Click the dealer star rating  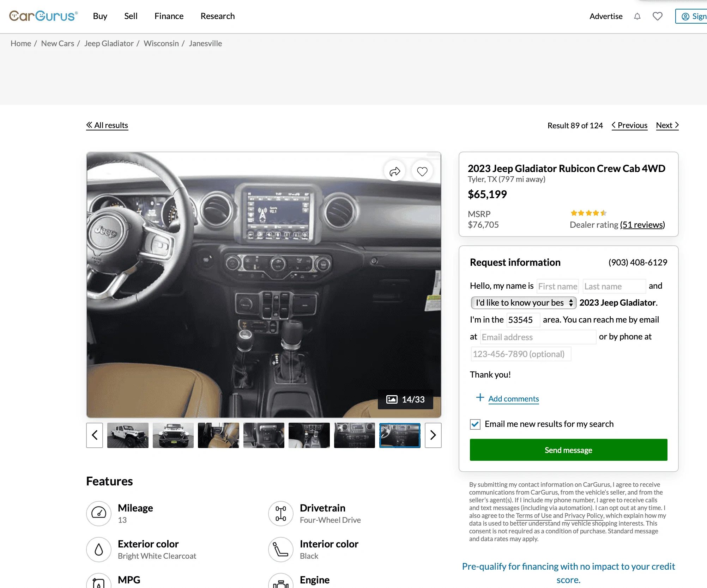coord(588,213)
